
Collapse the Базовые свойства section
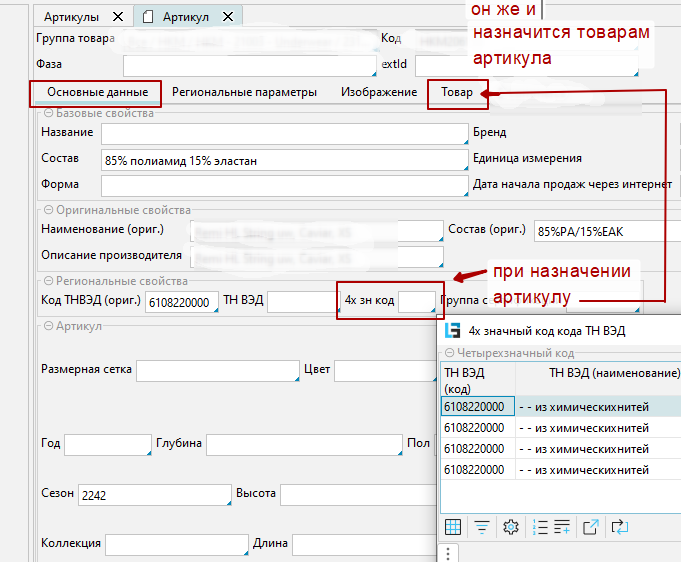pyautogui.click(x=48, y=114)
